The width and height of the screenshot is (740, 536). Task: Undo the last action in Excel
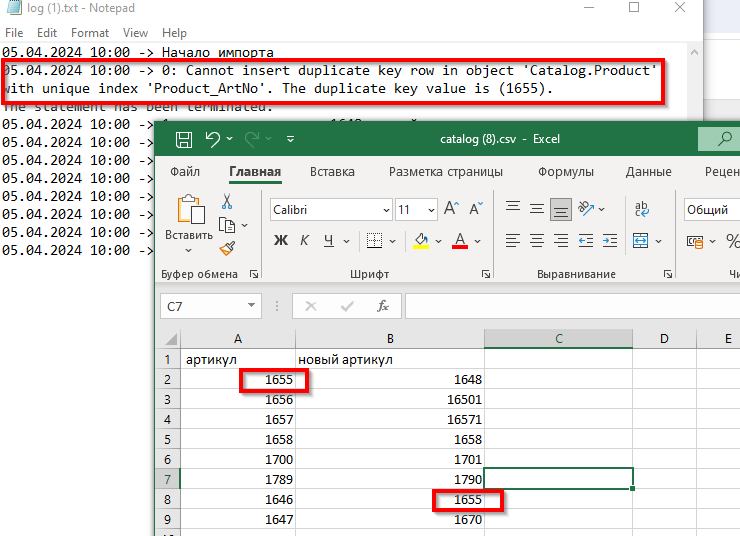(x=212, y=139)
